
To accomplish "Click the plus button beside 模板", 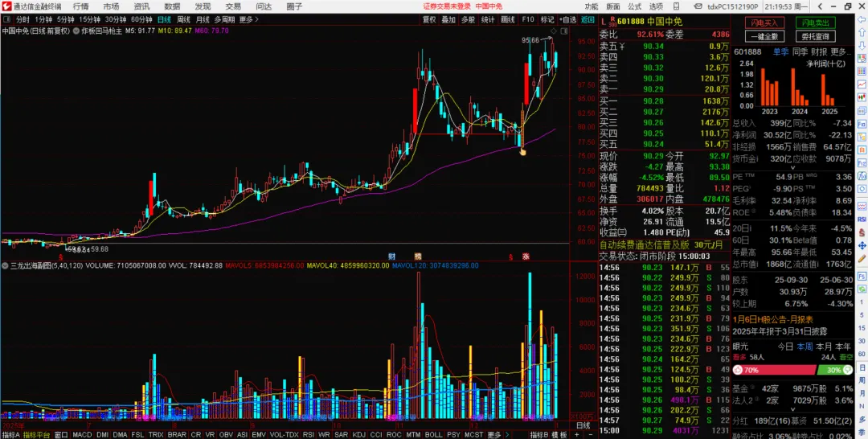I will pyautogui.click(x=575, y=434).
